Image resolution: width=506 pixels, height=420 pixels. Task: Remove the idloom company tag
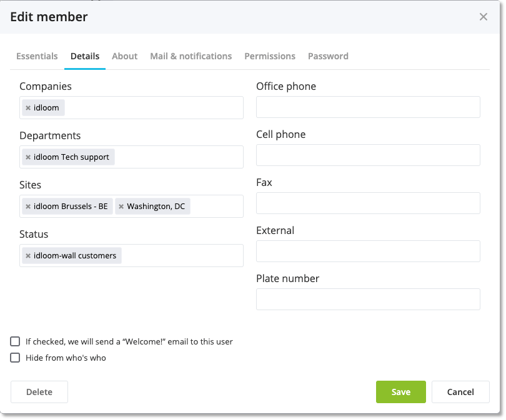[x=28, y=108]
